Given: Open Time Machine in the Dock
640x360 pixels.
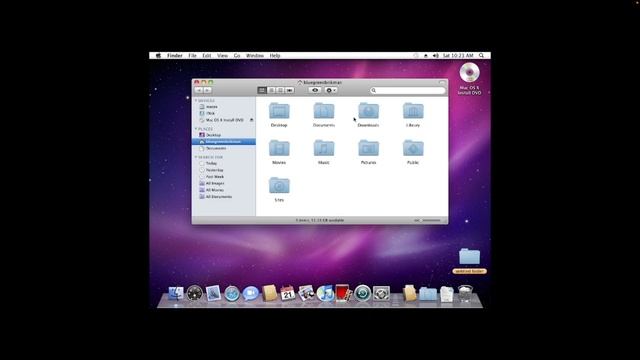Looking at the screenshot, I should click(x=362, y=293).
